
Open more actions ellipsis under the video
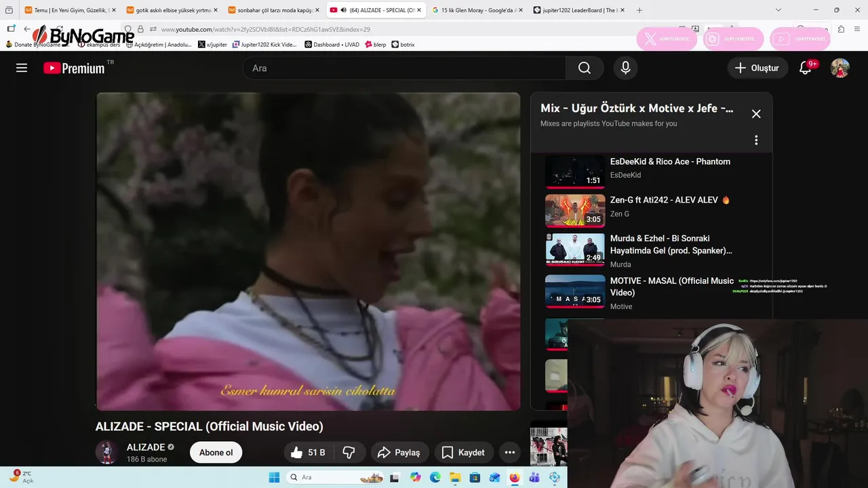pyautogui.click(x=510, y=452)
